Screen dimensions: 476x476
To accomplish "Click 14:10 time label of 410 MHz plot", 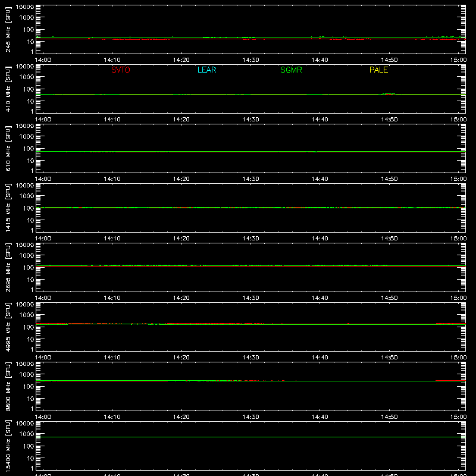I will point(112,120).
